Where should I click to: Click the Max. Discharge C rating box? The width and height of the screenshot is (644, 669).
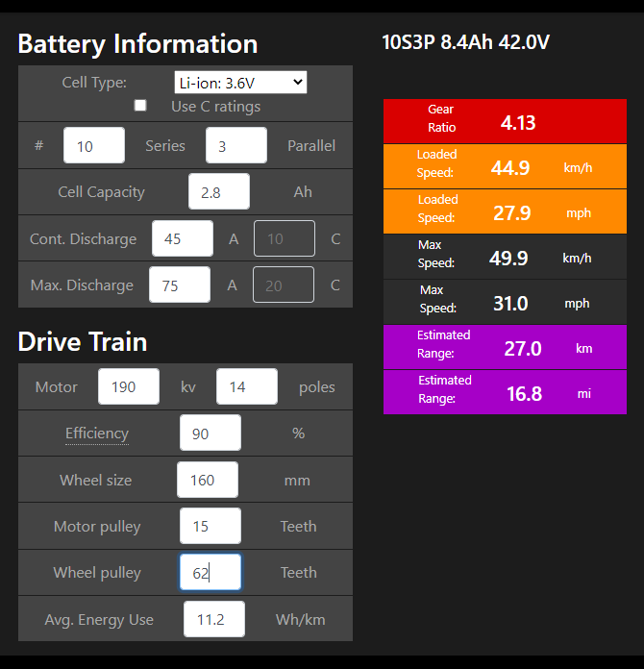coord(284,285)
